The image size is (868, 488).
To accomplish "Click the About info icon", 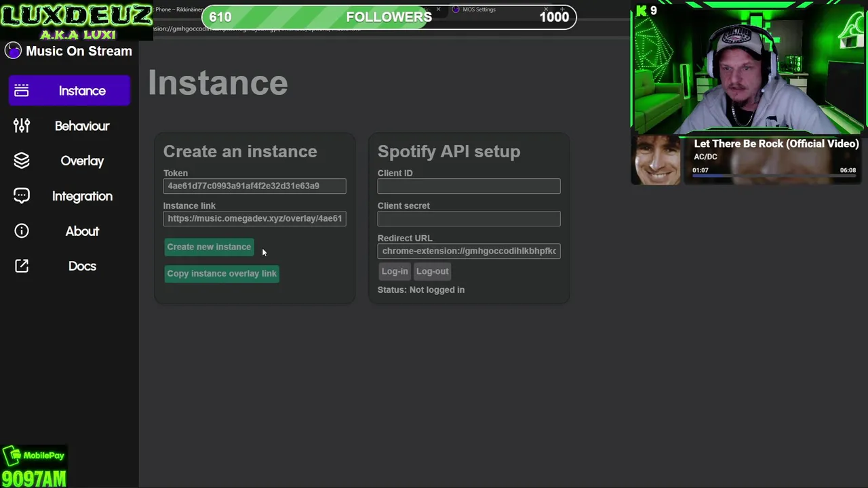I will pos(22,231).
